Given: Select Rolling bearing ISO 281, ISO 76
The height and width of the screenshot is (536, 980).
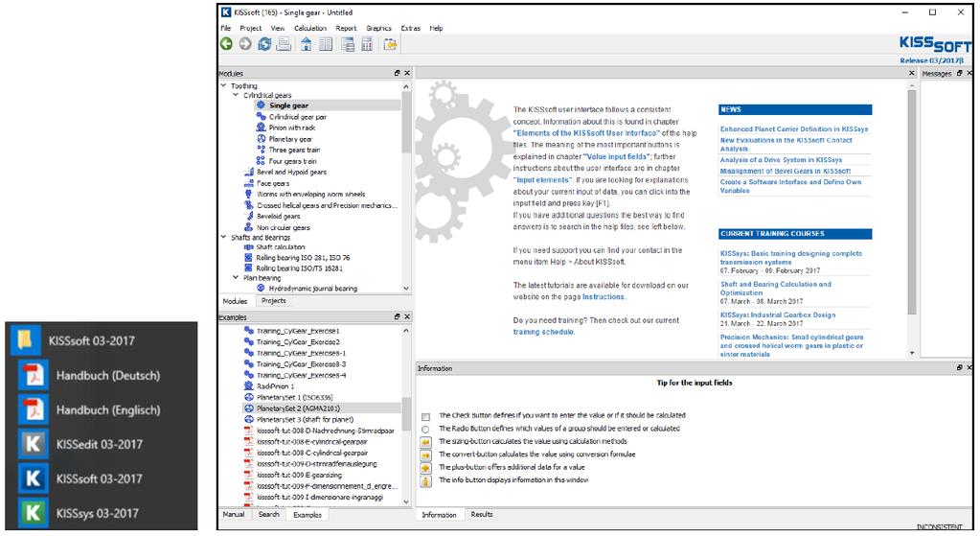Looking at the screenshot, I should point(303,258).
